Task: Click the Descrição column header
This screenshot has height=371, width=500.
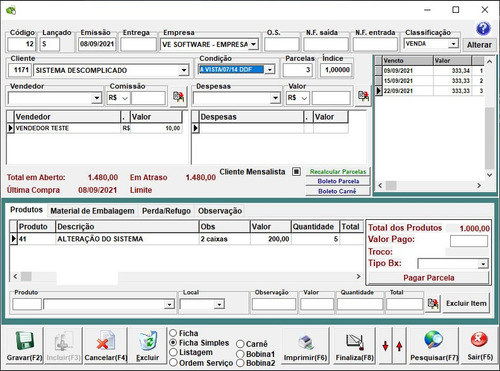Action: coord(127,227)
